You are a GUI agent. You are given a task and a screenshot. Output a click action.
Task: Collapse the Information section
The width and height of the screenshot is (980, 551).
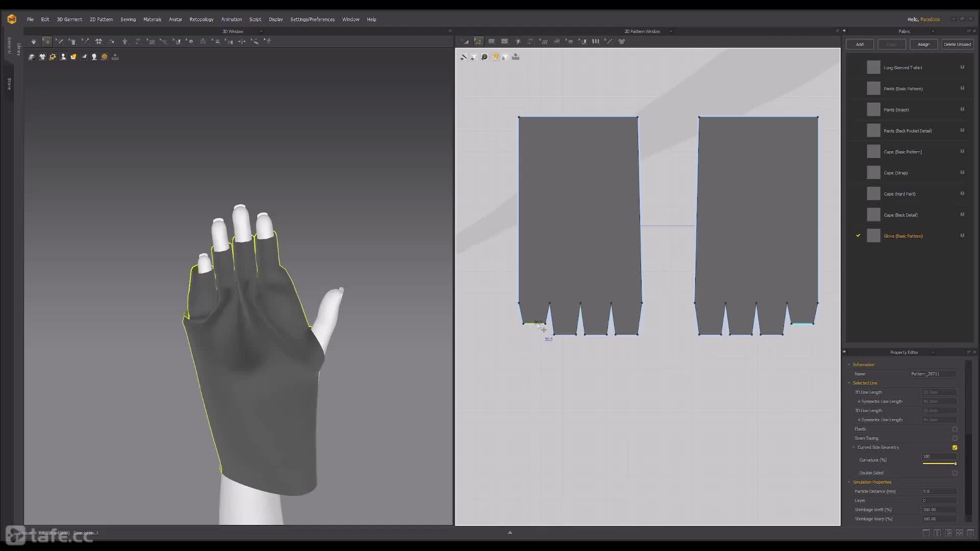[849, 365]
